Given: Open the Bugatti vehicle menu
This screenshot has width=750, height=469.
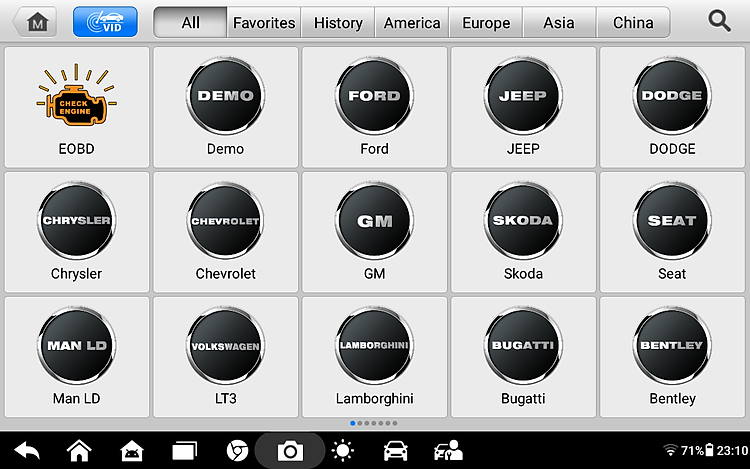Looking at the screenshot, I should coord(523,357).
